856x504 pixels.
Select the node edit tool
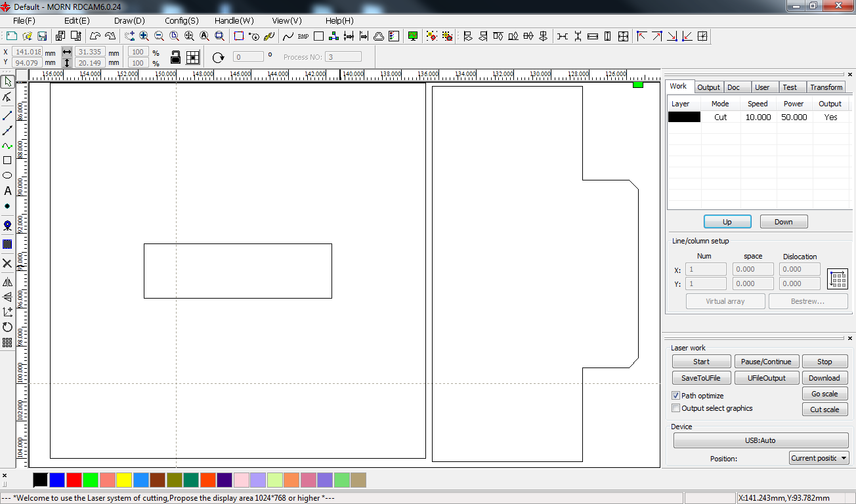point(7,97)
